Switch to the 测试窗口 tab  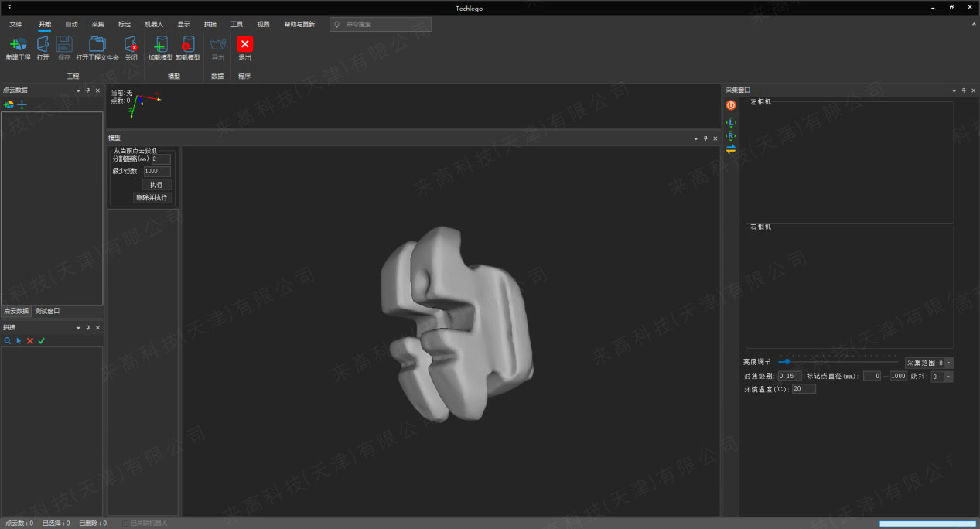coord(47,311)
